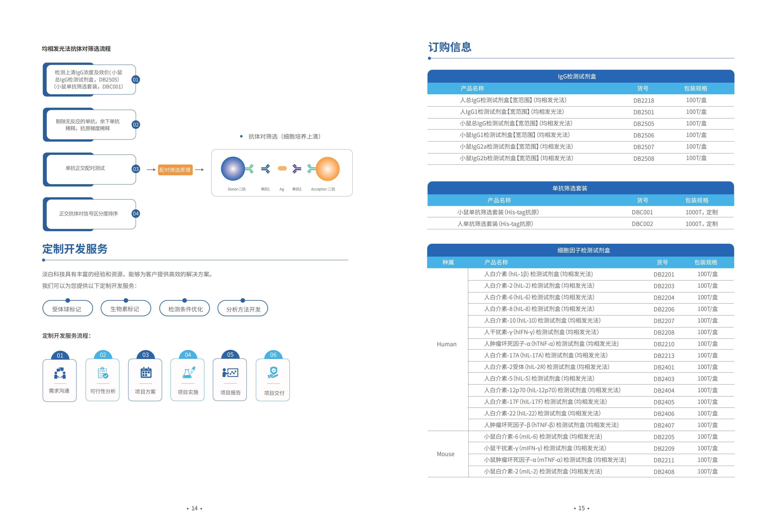This screenshot has width=779, height=532.
Task: Click the 项目方案 calendar icon
Action: coord(146,372)
